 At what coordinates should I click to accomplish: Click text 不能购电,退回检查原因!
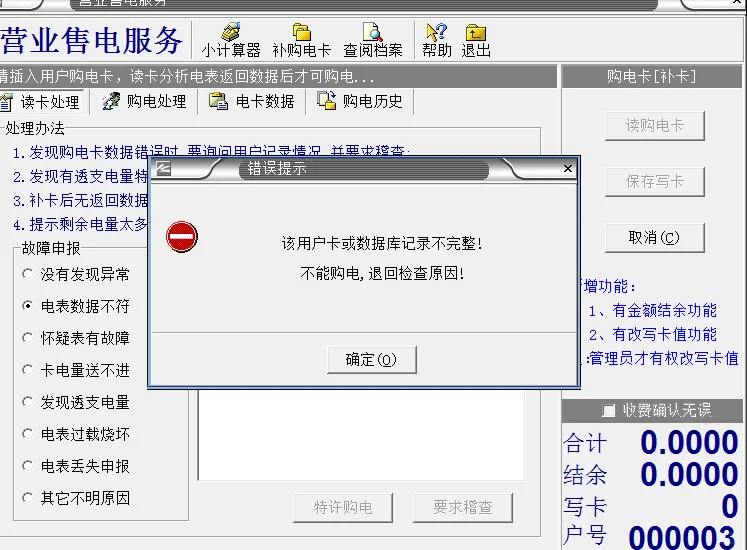pos(382,273)
